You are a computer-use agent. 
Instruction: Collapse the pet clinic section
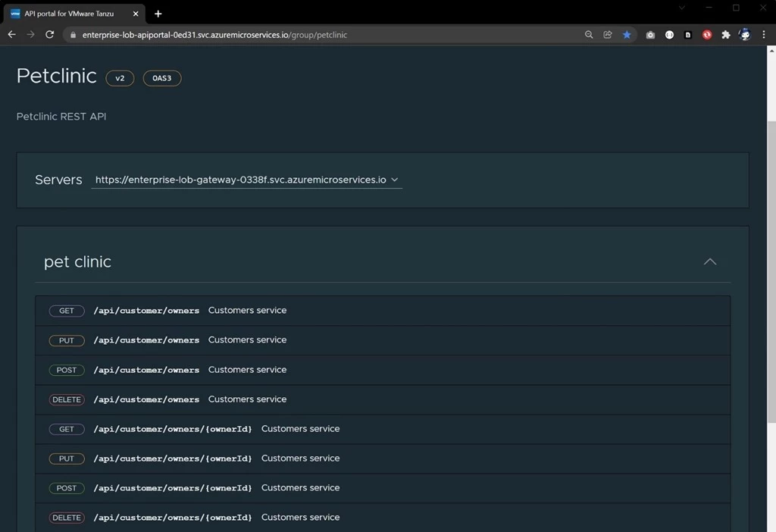coord(709,261)
